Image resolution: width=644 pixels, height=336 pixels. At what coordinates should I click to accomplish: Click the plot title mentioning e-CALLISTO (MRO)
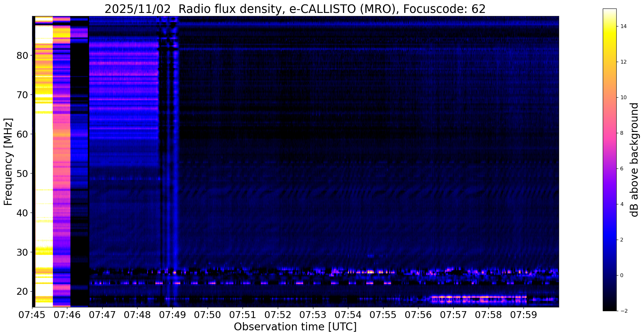[295, 9]
